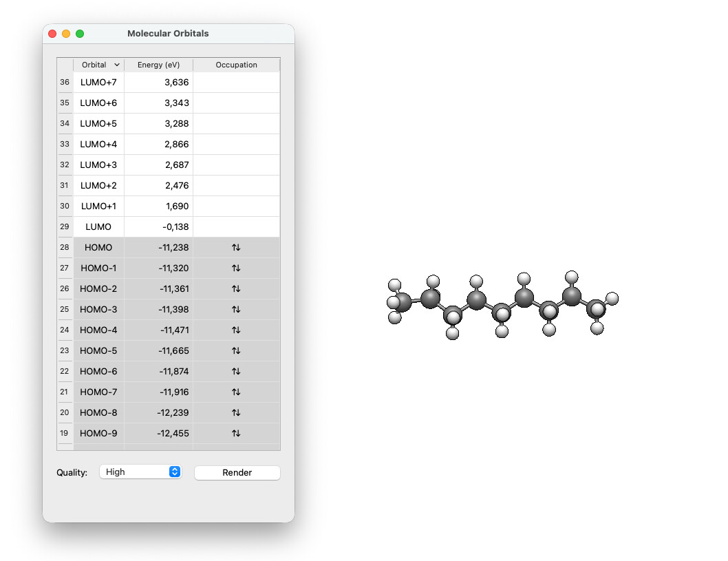The width and height of the screenshot is (728, 561).
Task: Click the rightmost hydrogen atom of the molecule
Action: coord(612,298)
